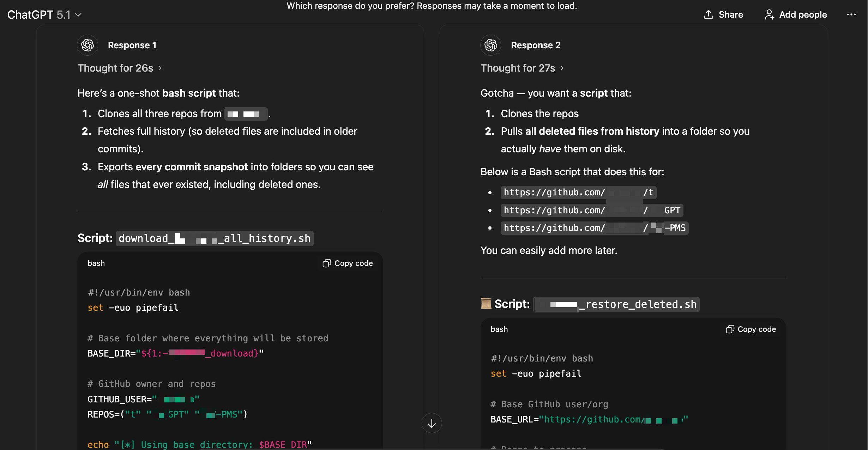Click the 'bash' label in Response 2 code block
868x450 pixels.
coord(499,329)
